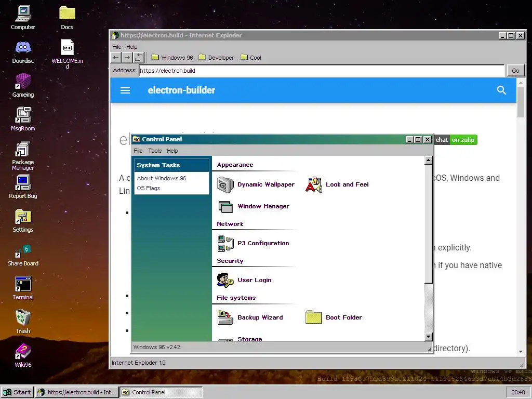Open Internet Exploder File menu
Viewport: 532px width, 399px height.
coord(117,47)
